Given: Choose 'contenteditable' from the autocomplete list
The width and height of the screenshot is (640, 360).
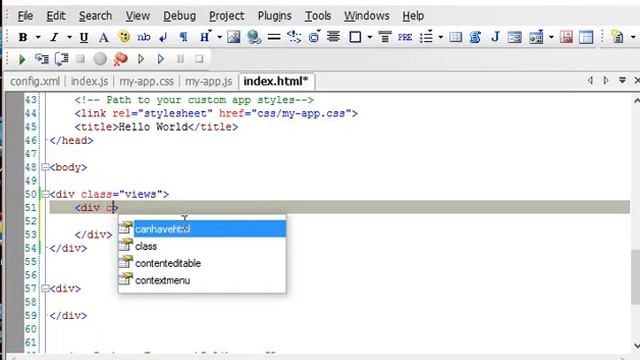Looking at the screenshot, I should (202, 263).
